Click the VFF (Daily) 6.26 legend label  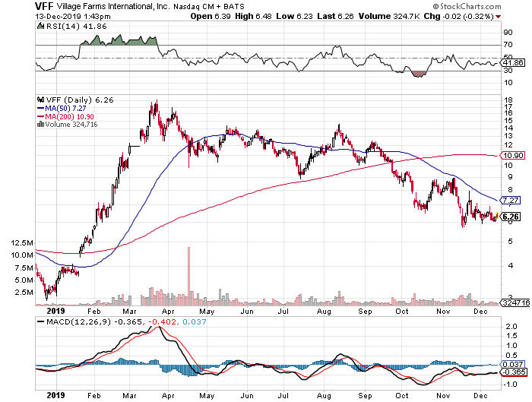pos(80,100)
